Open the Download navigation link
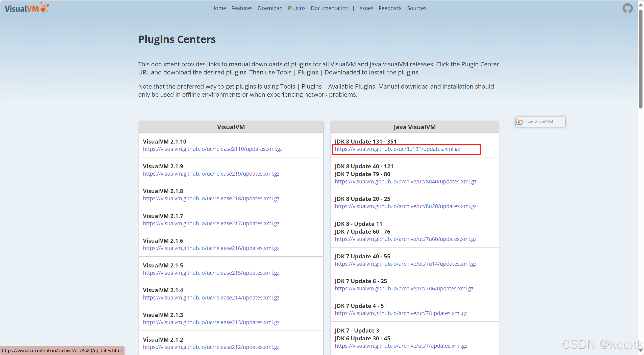This screenshot has width=644, height=355. click(x=270, y=8)
